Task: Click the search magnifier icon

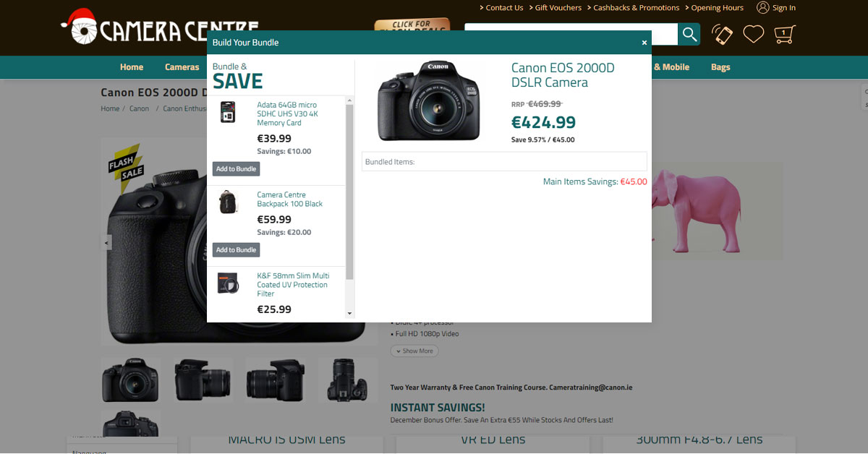Action: coord(689,34)
